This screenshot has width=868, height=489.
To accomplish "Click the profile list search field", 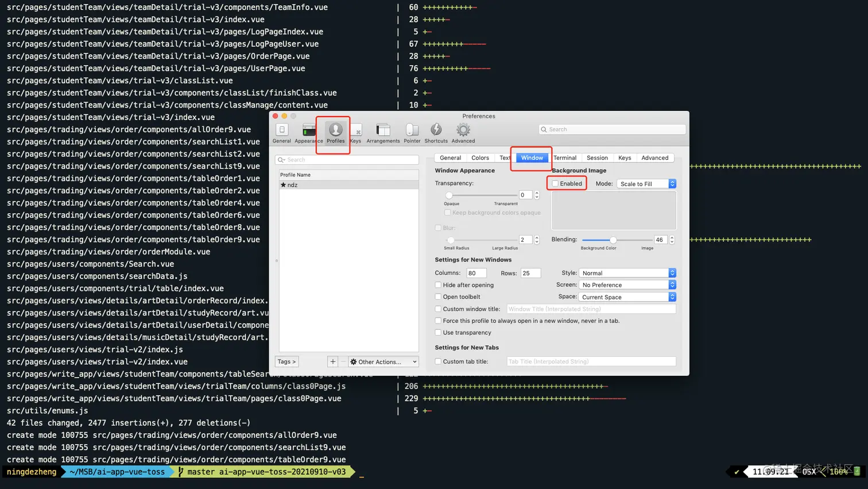I will (x=347, y=160).
